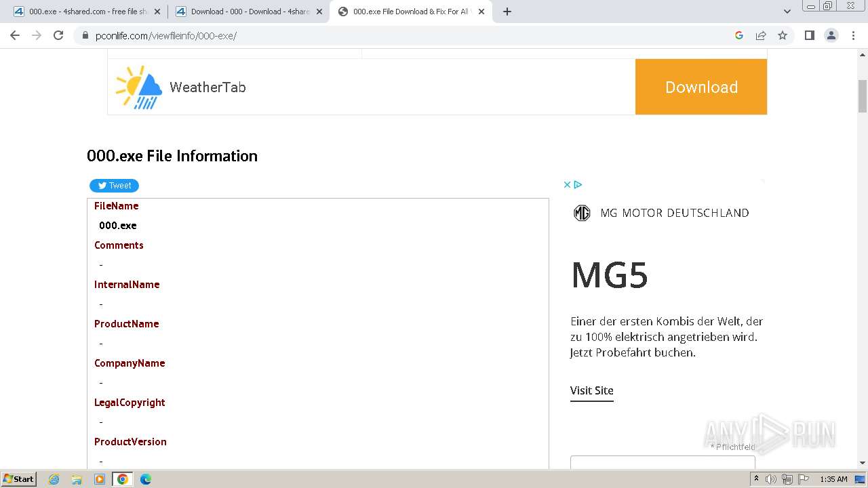Click the Tweet button
This screenshot has width=868, height=488.
pyautogui.click(x=114, y=186)
